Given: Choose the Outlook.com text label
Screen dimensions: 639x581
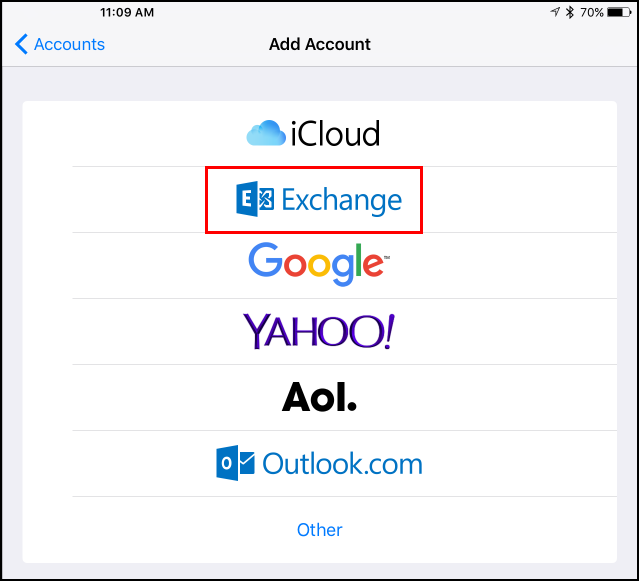Looking at the screenshot, I should tap(342, 464).
